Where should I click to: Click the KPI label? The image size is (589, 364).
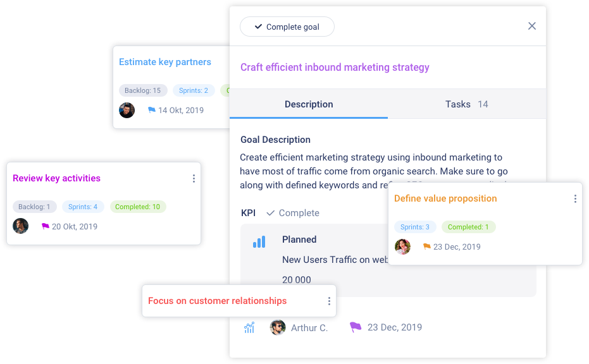[x=248, y=213]
